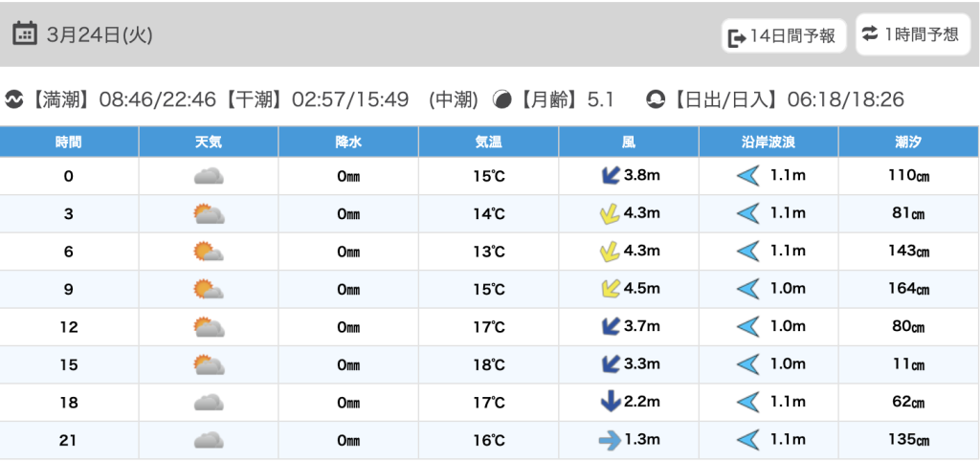
Task: Click the date text 3月24日(火)
Action: [100, 34]
